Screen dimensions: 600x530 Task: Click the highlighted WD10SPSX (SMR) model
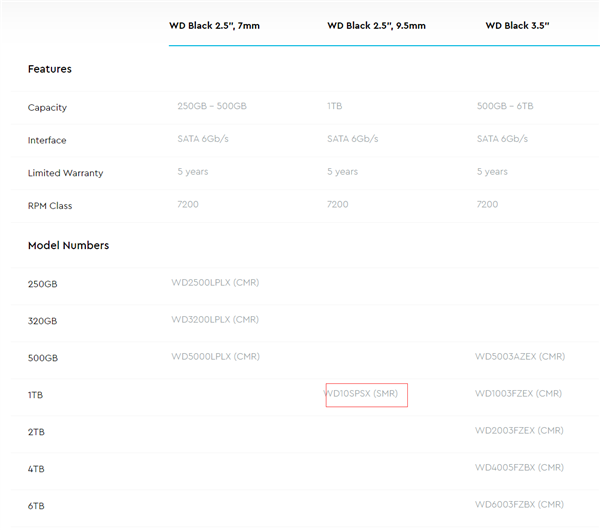coord(362,394)
